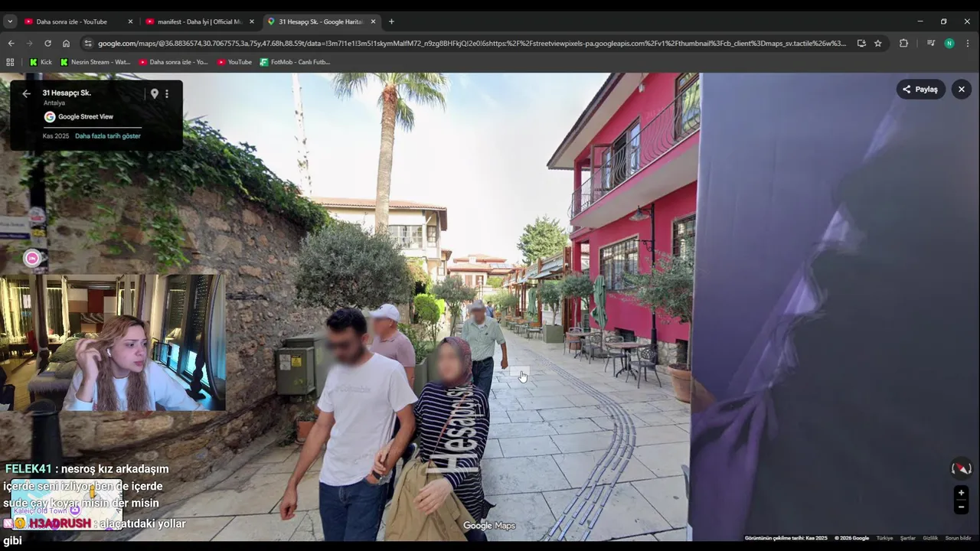Click 'Daha fazla tarih göster' link
Image resolution: width=980 pixels, height=551 pixels.
pyautogui.click(x=108, y=136)
